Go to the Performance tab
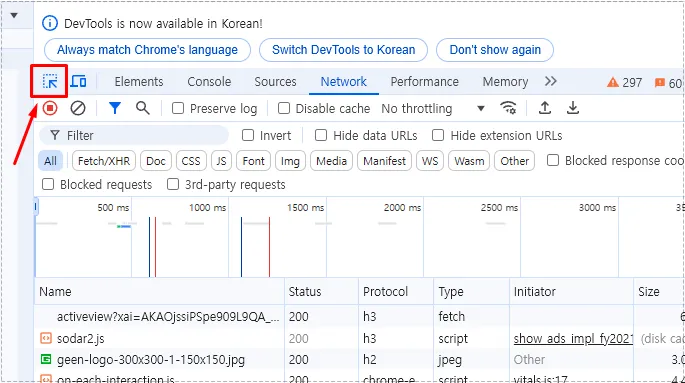 pos(425,82)
